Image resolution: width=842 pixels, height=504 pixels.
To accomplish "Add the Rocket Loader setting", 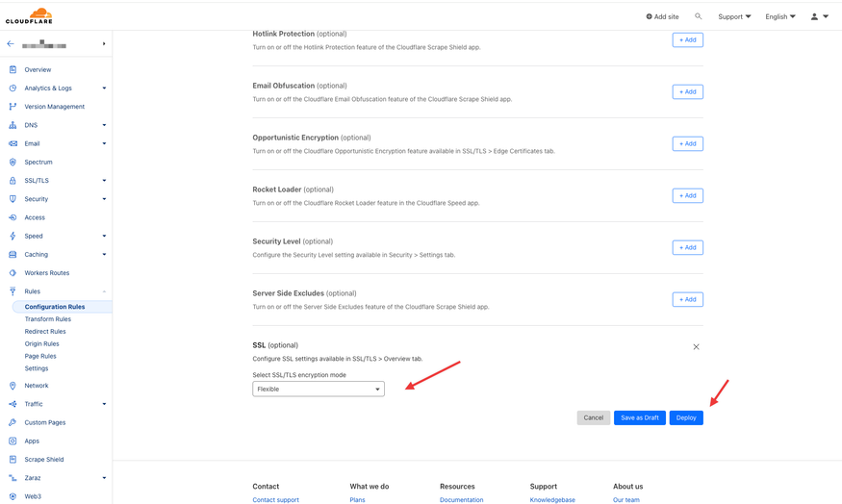I will click(x=687, y=195).
